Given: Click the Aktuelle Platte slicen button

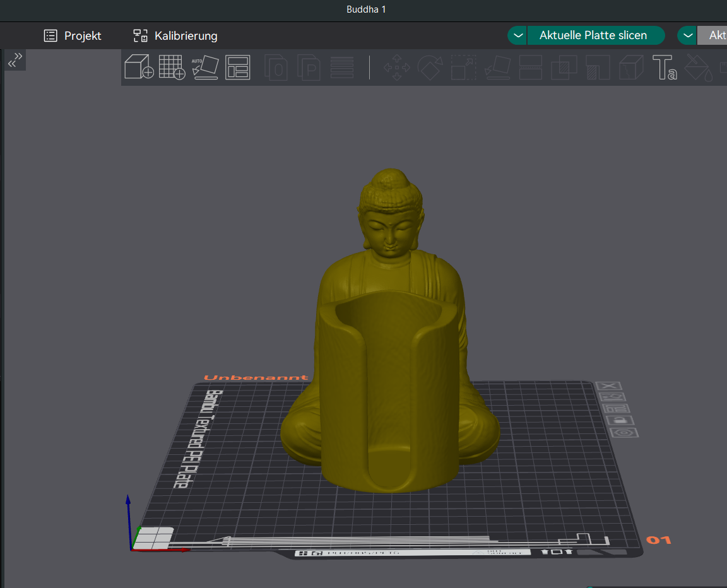Looking at the screenshot, I should click(595, 35).
